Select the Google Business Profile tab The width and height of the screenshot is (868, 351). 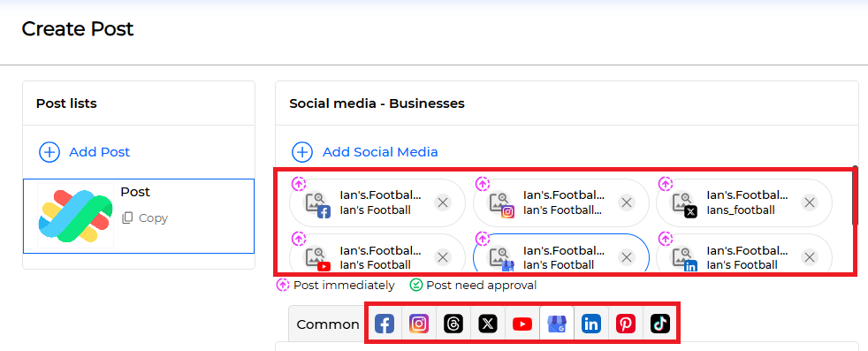tap(556, 324)
